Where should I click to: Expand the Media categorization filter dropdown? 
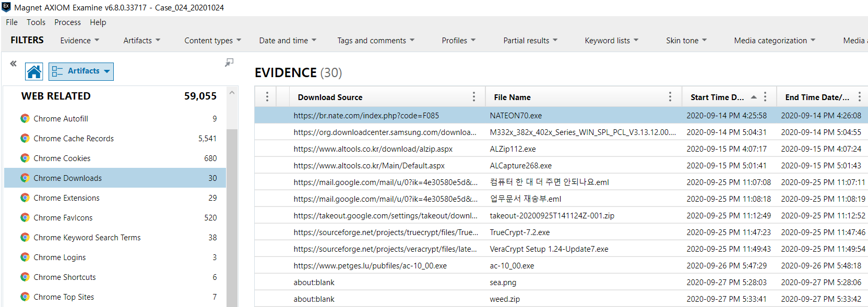click(x=775, y=40)
